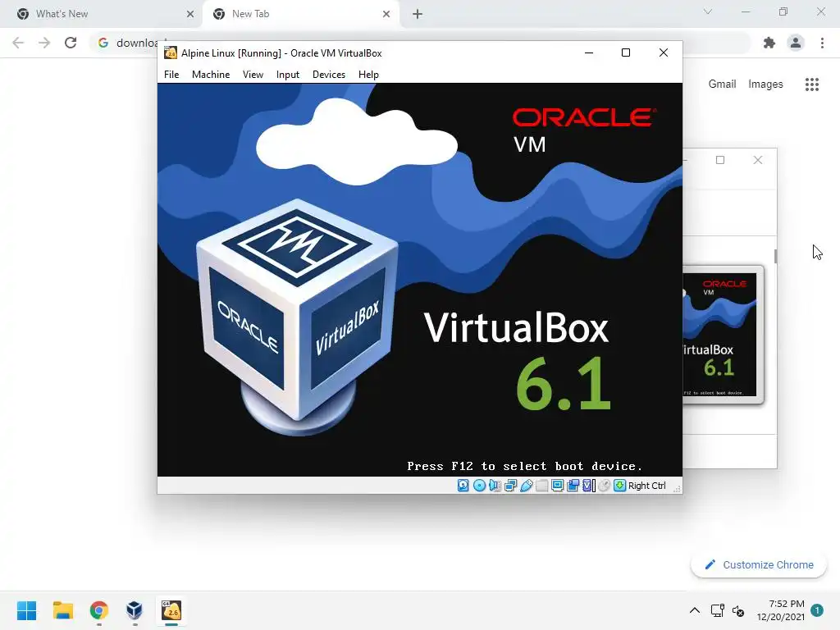Open Chrome from the taskbar
The height and width of the screenshot is (630, 840).
tap(99, 610)
